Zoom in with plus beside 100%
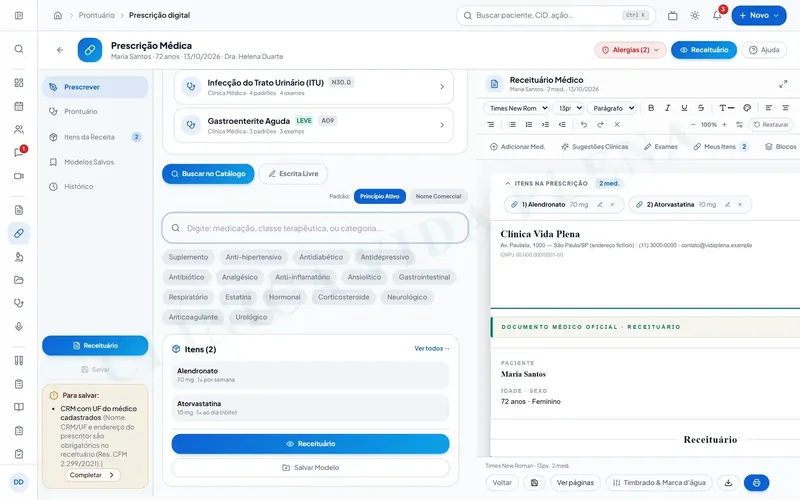800x500 pixels. tap(724, 124)
